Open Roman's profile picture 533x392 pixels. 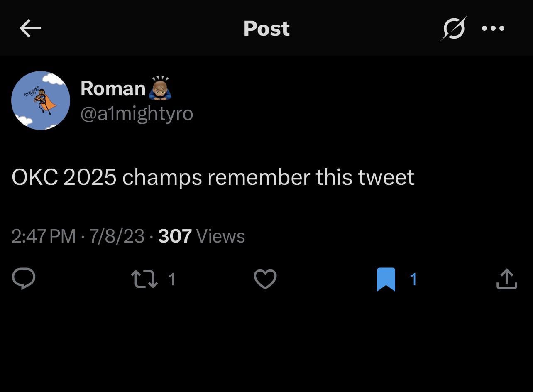coord(40,100)
